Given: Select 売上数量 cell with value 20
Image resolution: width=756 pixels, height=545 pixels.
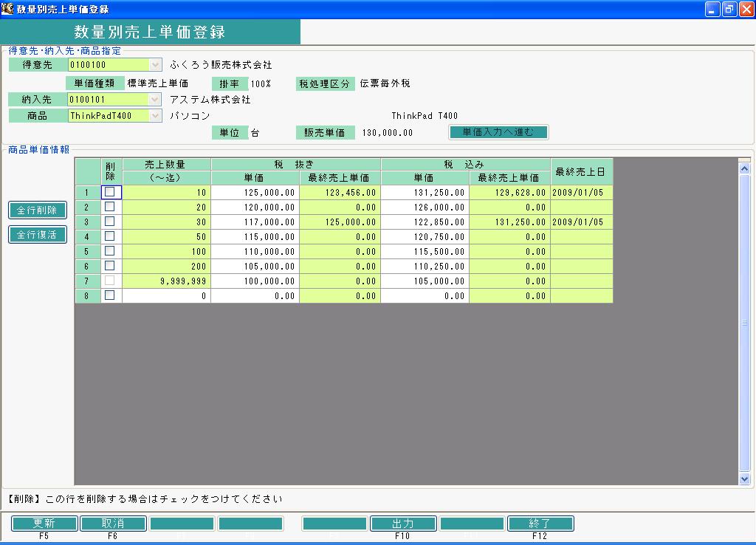Looking at the screenshot, I should (x=166, y=208).
